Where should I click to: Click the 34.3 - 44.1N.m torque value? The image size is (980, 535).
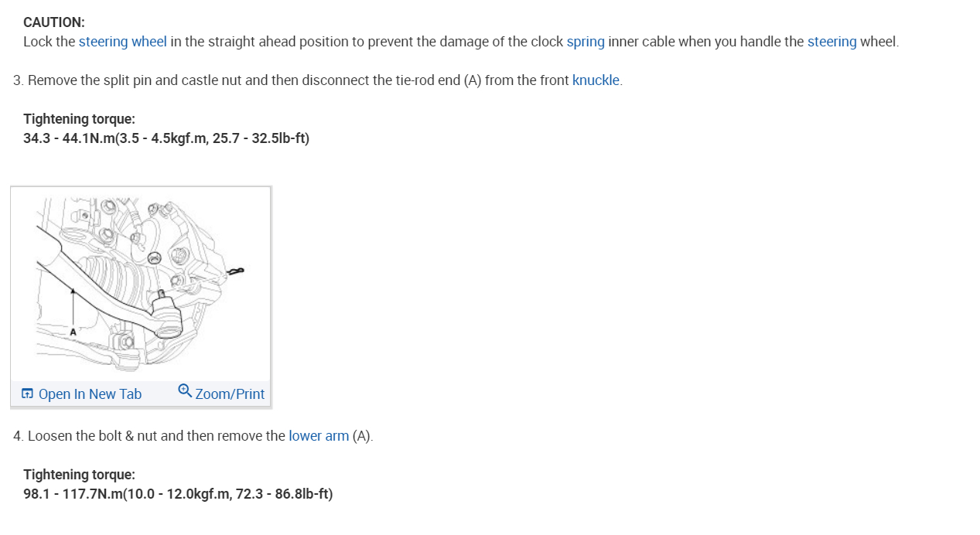coord(166,138)
